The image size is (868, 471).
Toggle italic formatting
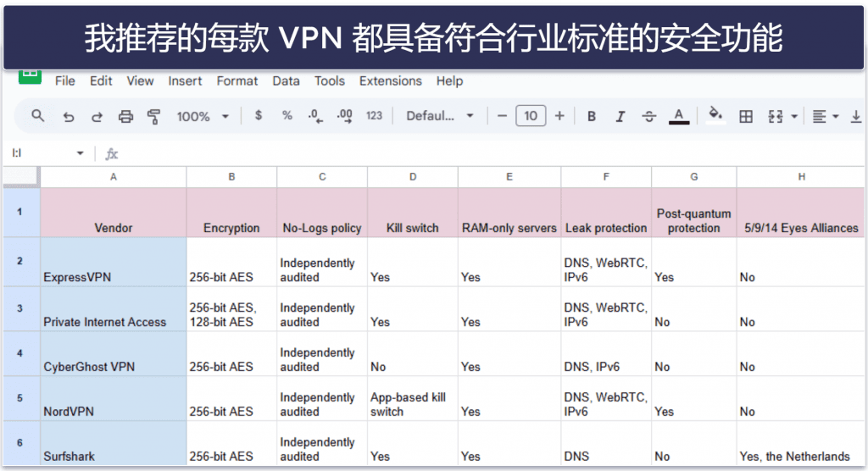(x=620, y=116)
